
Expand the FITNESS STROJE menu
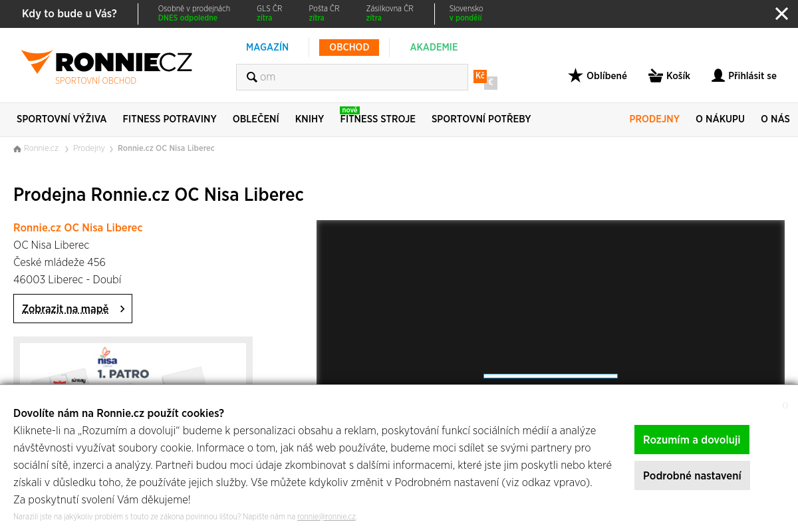pos(378,119)
